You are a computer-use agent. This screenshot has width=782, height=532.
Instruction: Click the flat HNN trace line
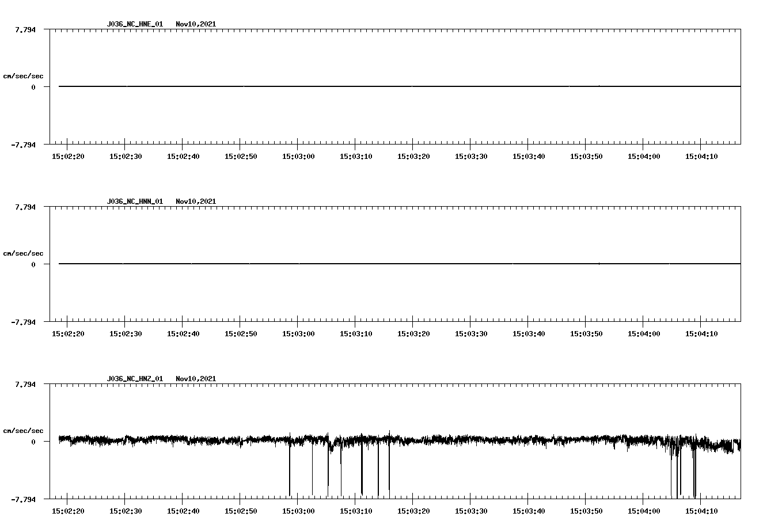400,264
